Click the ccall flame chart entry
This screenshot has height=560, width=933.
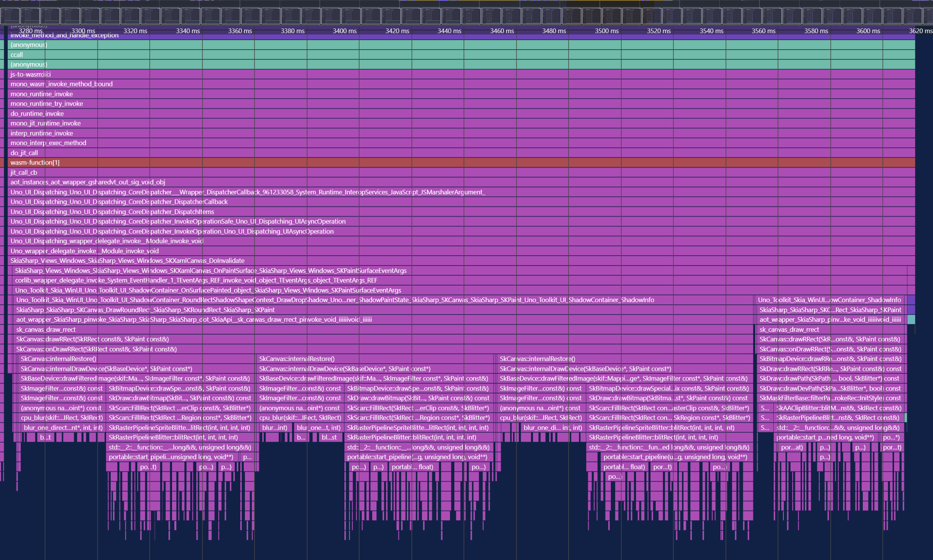[x=17, y=55]
